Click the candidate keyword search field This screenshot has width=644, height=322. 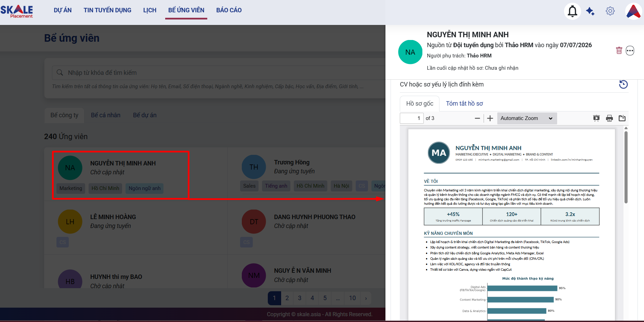[x=219, y=72]
